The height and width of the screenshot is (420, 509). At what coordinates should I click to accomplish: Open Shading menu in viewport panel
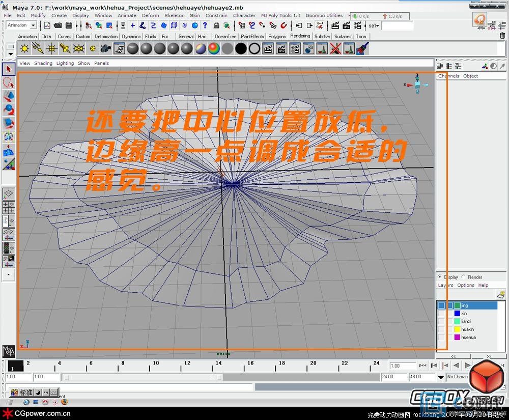tap(43, 63)
